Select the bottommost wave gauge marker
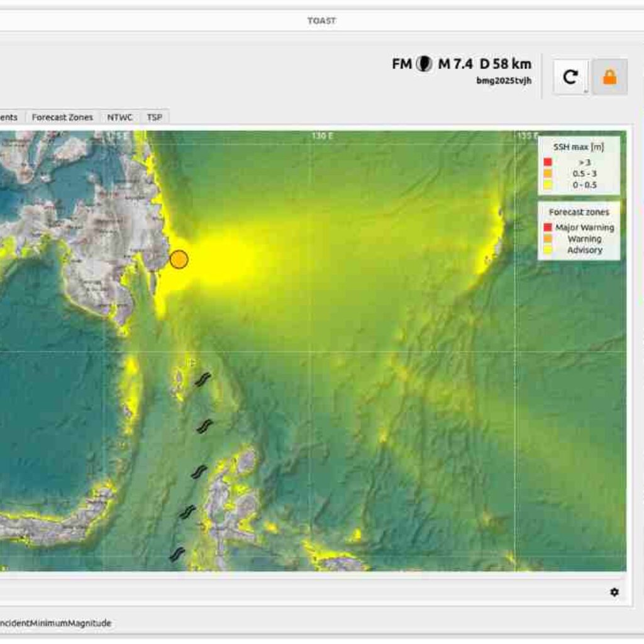 pos(177,554)
